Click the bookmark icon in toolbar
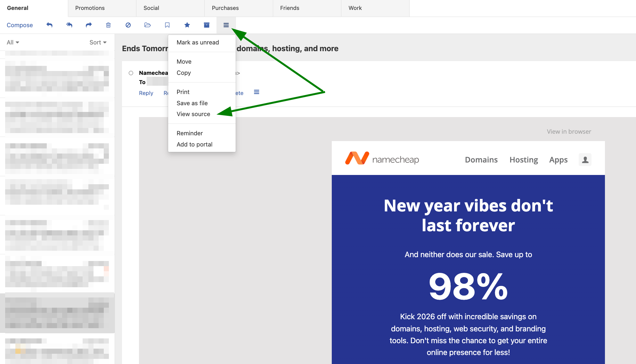 tap(167, 25)
